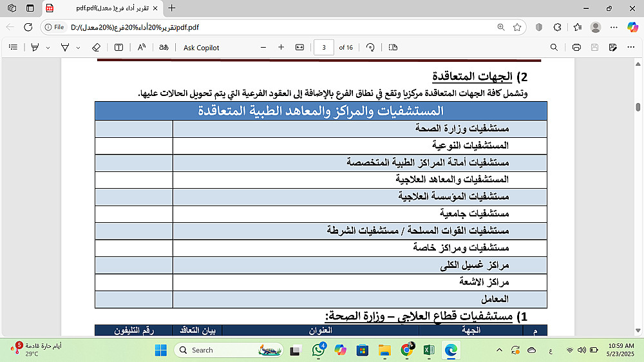Click the table row 'مستشفيات جامعية'
The height and width of the screenshot is (362, 644).
pos(321,214)
